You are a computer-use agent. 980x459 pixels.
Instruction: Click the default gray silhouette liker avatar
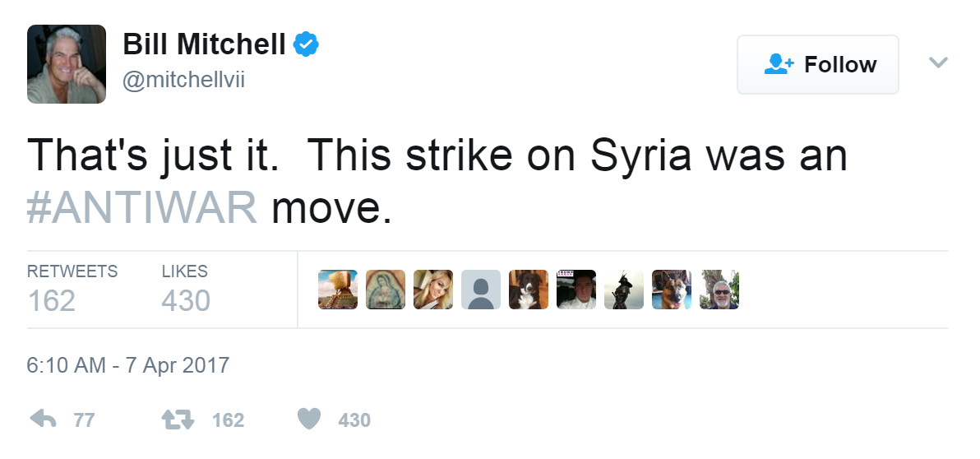481,290
